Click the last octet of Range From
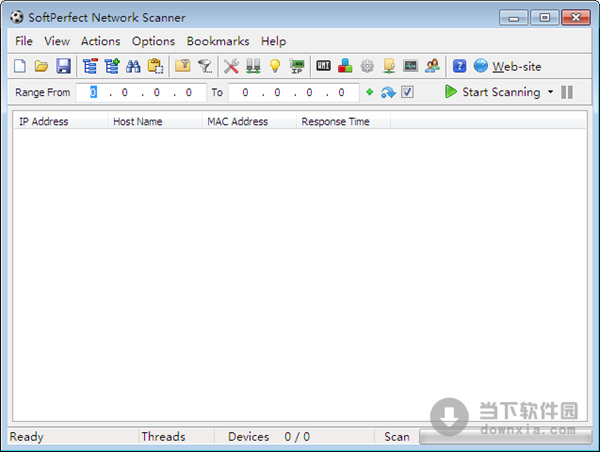This screenshot has height=452, width=600. point(189,92)
